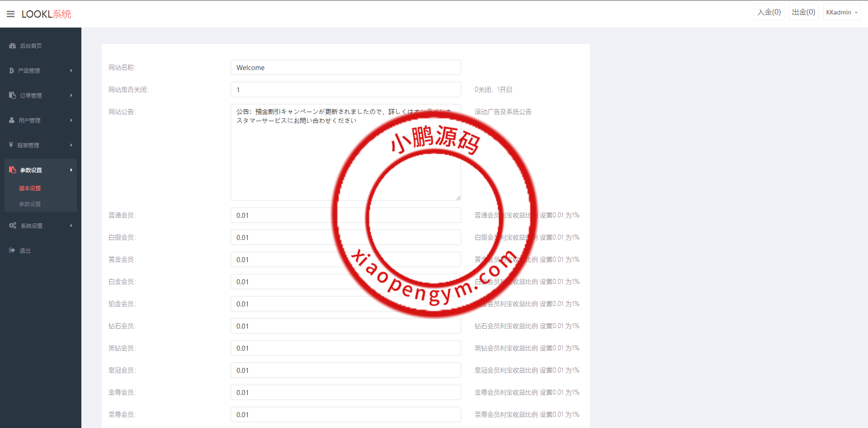
Task: Expand the 用户管理 menu chevron
Action: click(71, 120)
